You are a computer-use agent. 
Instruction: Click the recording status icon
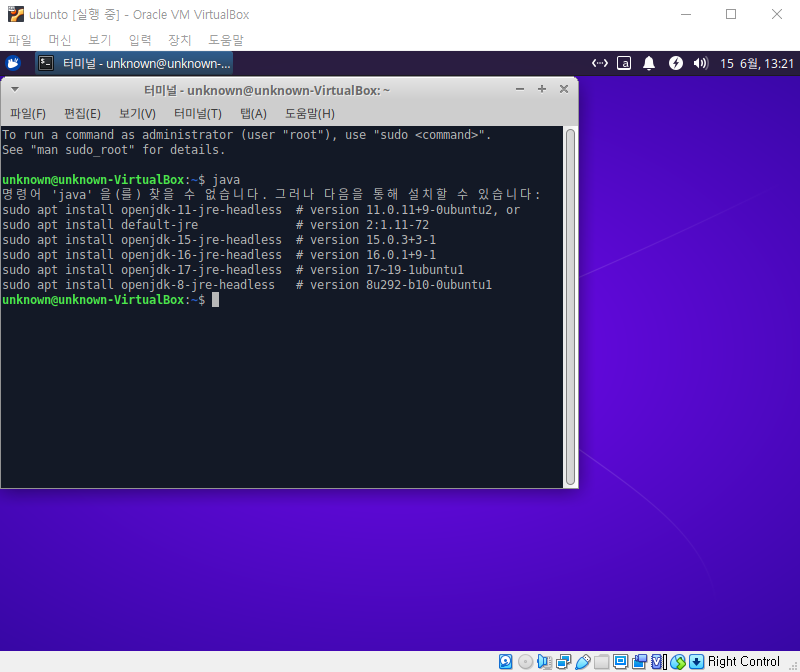pyautogui.click(x=639, y=662)
